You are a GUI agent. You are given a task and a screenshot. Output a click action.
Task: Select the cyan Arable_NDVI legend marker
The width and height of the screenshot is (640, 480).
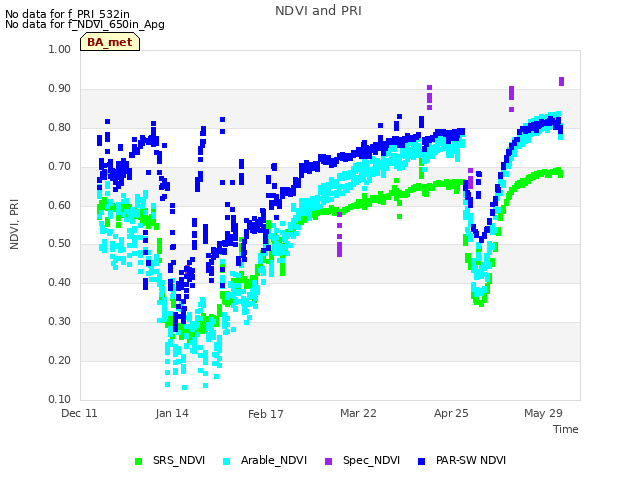227,461
